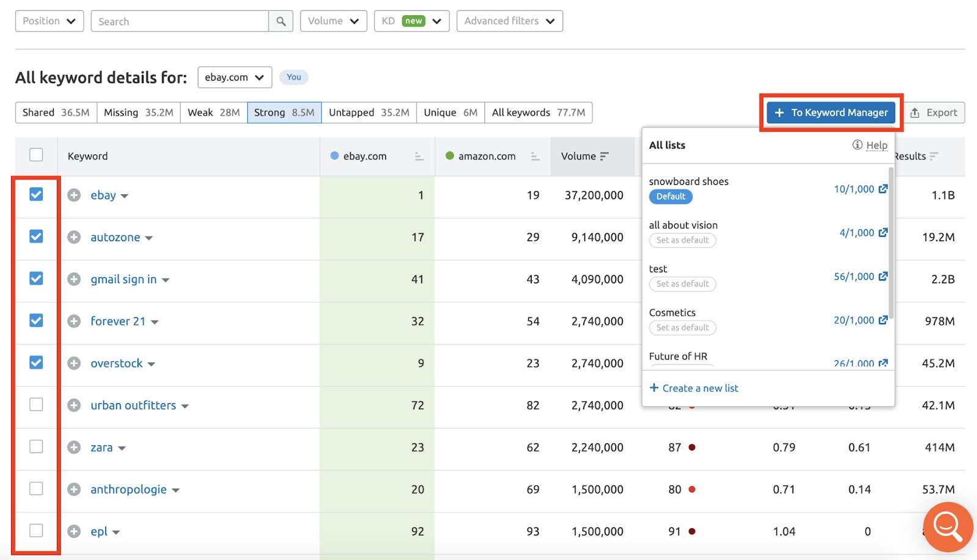Screen dimensions: 977x560
Task: Sort by Volume column sort icon
Action: [x=604, y=156]
